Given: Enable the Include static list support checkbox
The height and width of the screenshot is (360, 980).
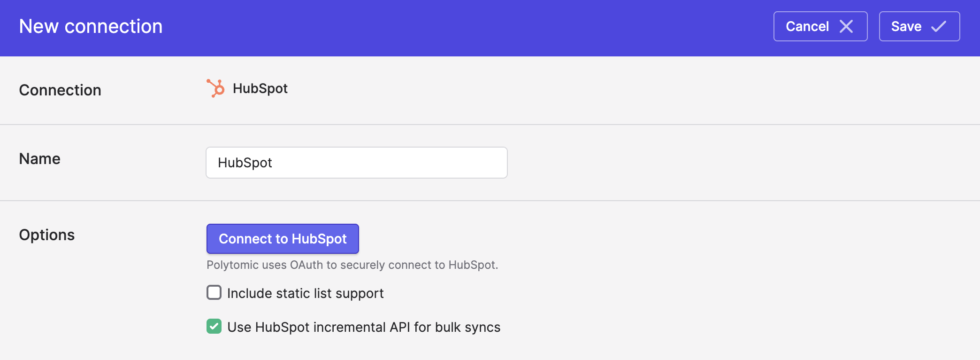Looking at the screenshot, I should pyautogui.click(x=214, y=292).
